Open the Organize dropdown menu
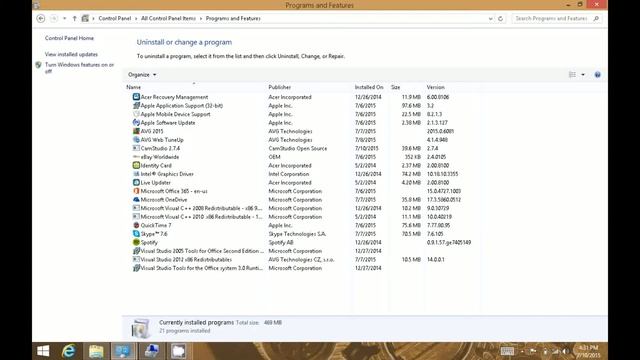 tap(142, 75)
